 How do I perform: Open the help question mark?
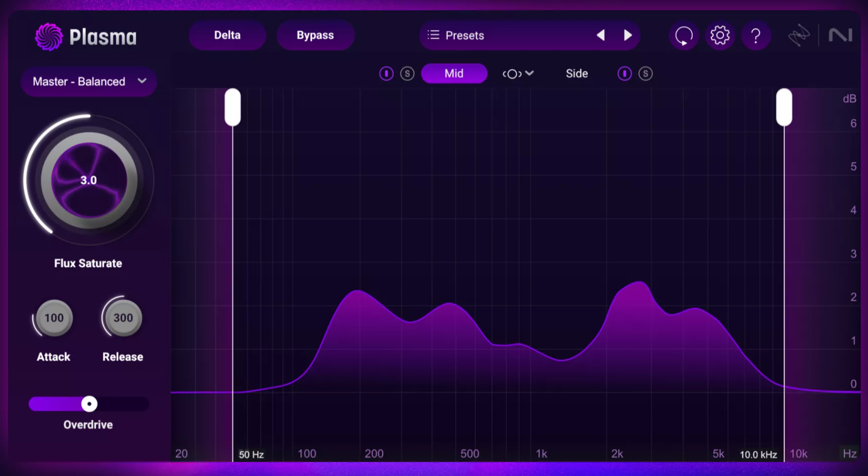pos(755,35)
